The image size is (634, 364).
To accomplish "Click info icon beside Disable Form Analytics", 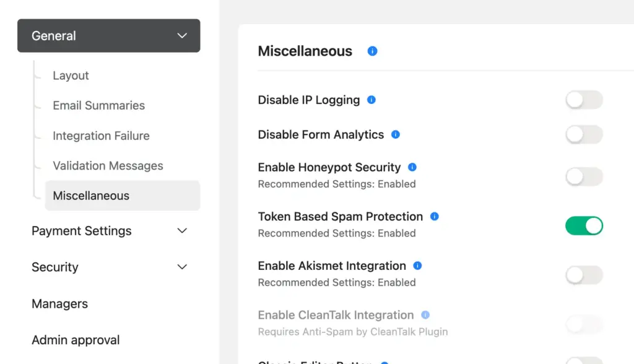I will 396,134.
